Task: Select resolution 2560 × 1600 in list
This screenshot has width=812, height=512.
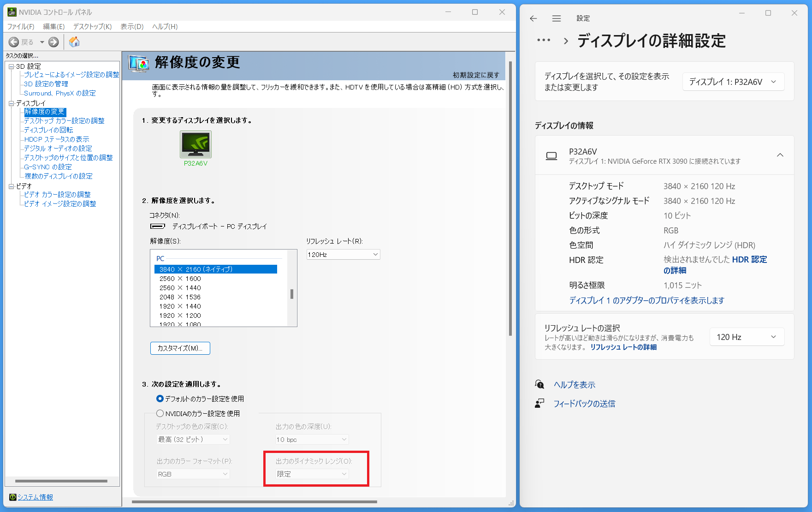Action: [x=180, y=279]
